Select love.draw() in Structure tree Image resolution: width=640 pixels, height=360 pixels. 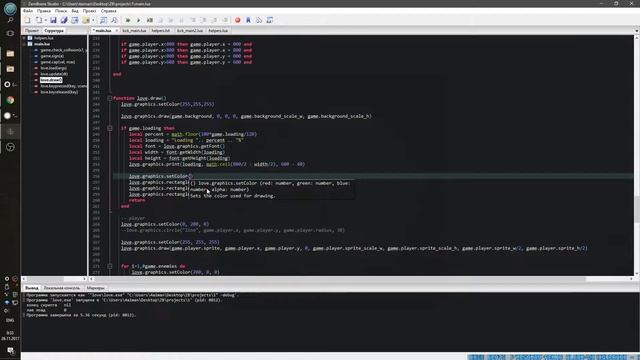coord(51,80)
